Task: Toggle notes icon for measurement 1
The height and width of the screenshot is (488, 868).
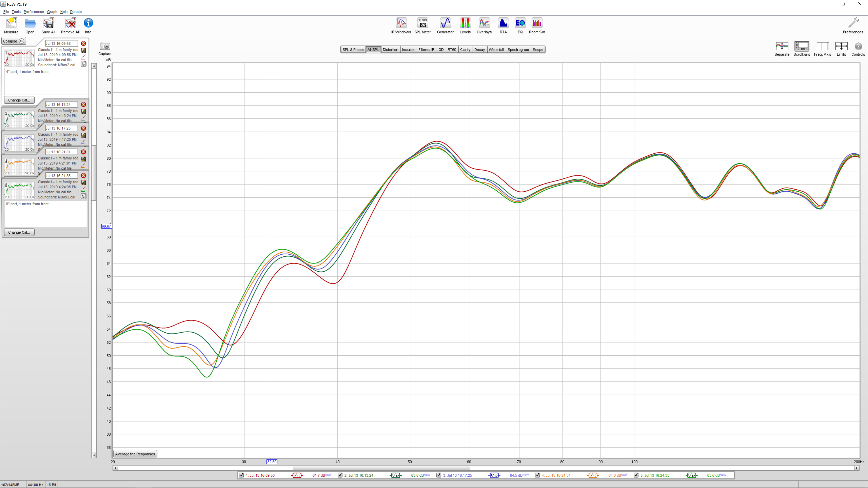Action: click(83, 64)
